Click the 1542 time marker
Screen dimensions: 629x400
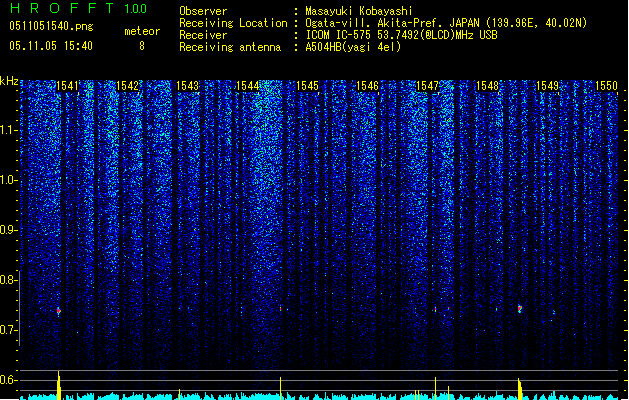click(x=127, y=86)
